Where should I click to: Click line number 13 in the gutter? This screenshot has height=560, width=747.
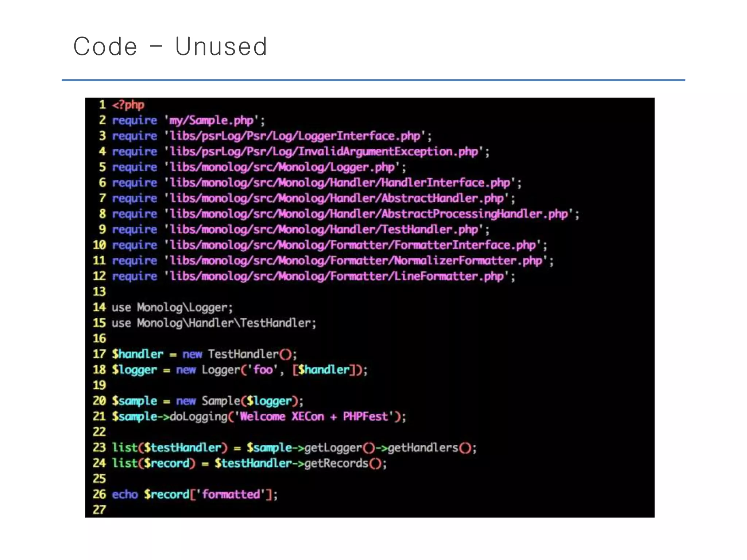pyautogui.click(x=99, y=292)
